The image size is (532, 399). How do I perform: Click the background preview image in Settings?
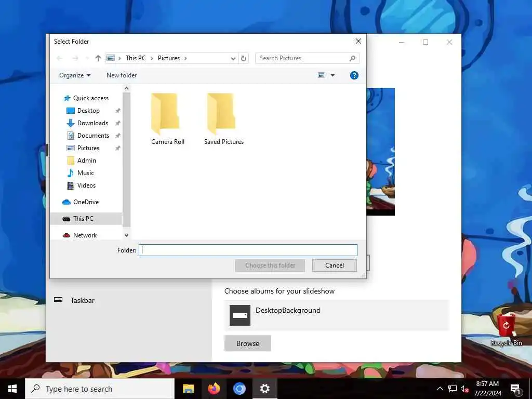381,152
